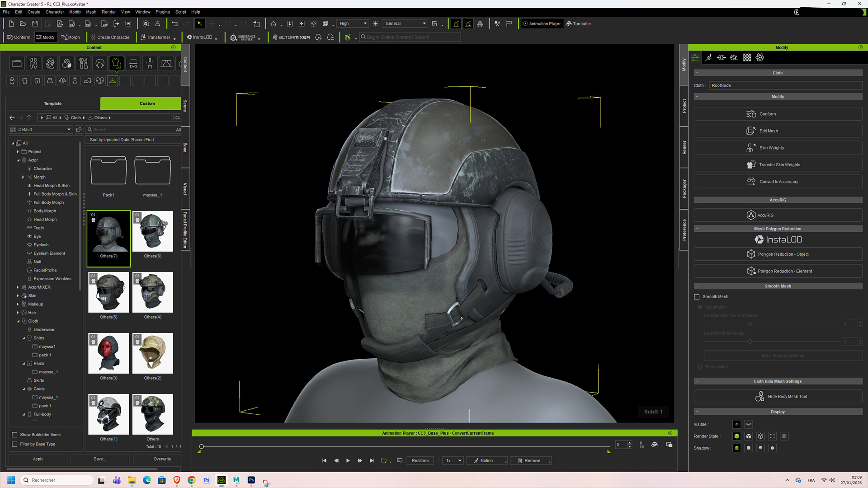Click the Edit Mesh button
Screen dimensions: 868x488
pos(778,131)
